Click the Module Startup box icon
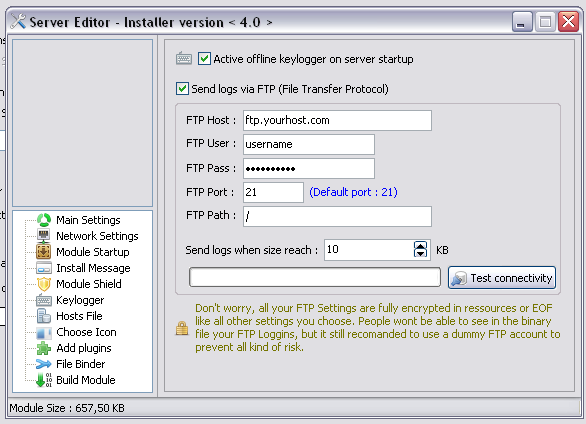The image size is (586, 424). pos(44,252)
